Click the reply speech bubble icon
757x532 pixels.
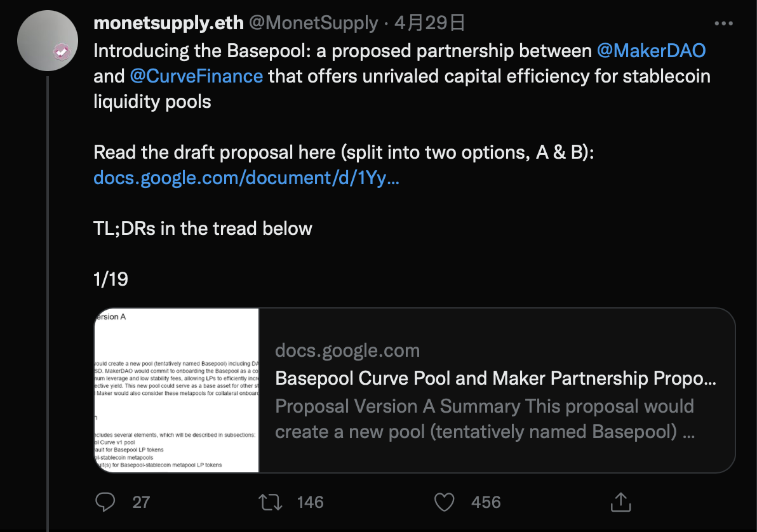click(105, 502)
